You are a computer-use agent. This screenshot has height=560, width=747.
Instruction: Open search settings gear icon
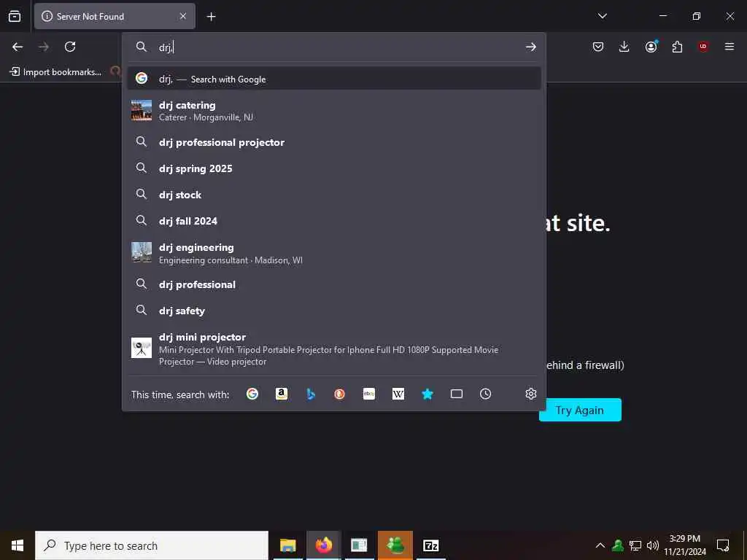[x=531, y=394]
